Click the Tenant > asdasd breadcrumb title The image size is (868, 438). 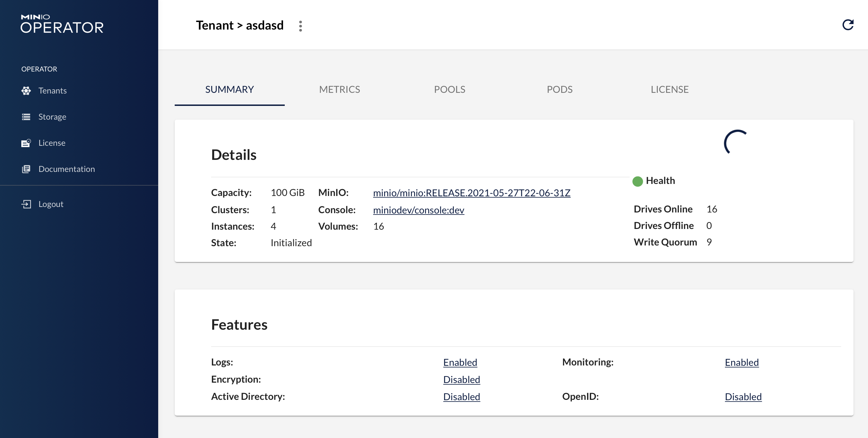240,25
